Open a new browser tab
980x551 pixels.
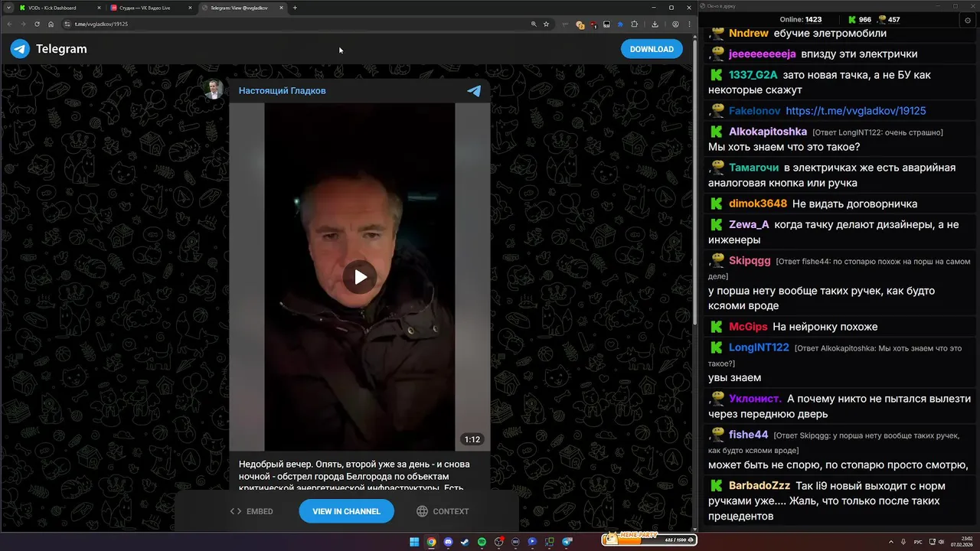295,8
